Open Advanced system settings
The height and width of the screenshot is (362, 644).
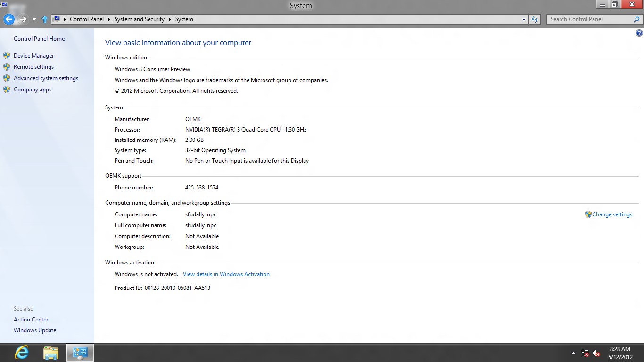tap(46, 78)
